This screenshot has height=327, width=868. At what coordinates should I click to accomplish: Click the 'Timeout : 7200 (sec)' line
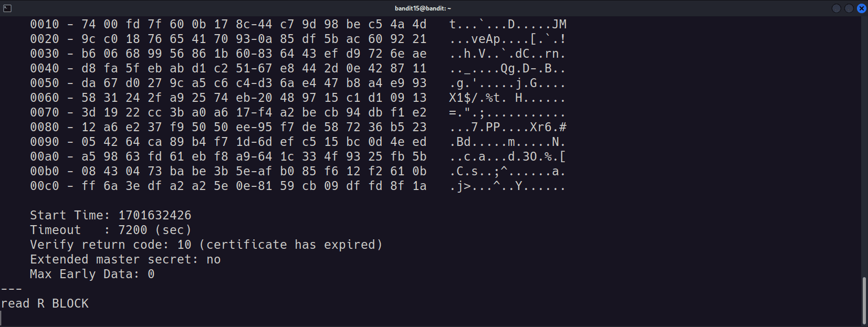coord(111,230)
